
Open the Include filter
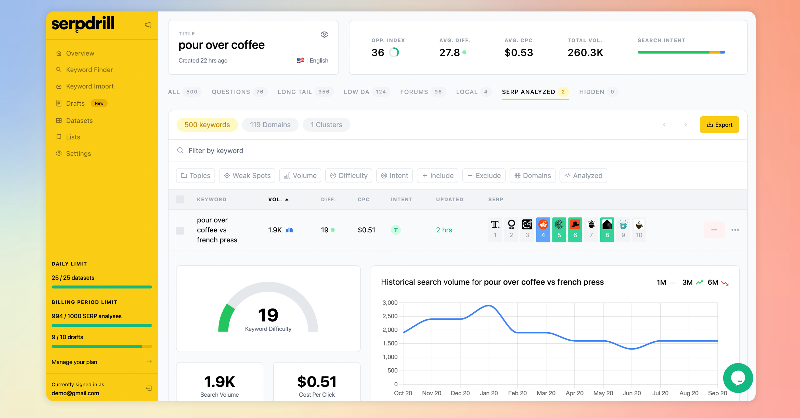pos(438,176)
